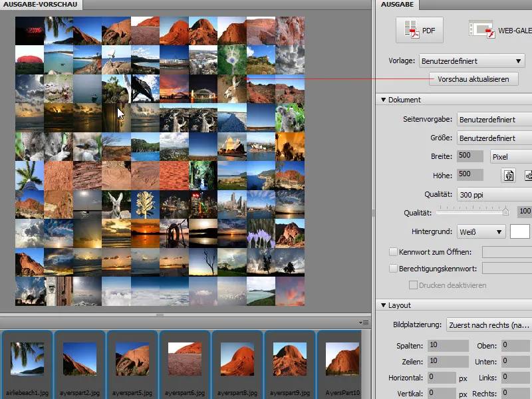Collapse the Layout section
This screenshot has height=399, width=532.
click(384, 305)
